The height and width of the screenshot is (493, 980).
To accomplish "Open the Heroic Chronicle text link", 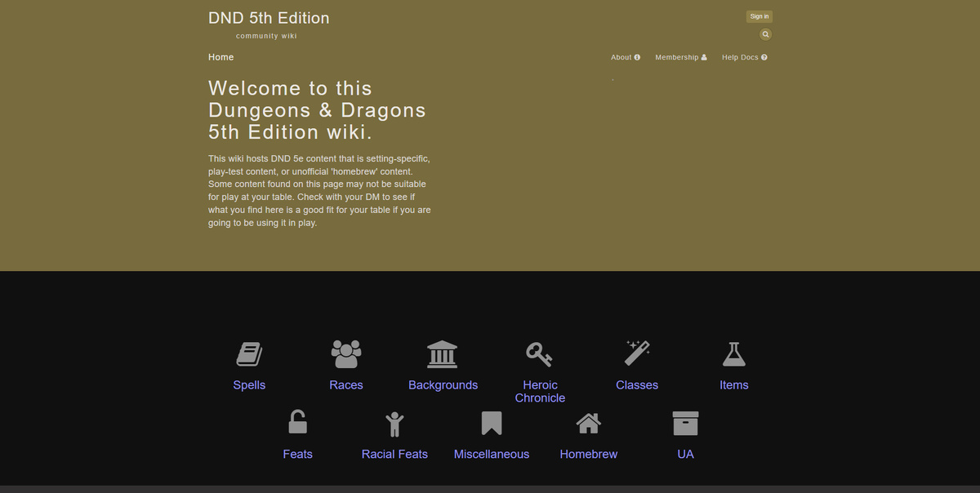I will (540, 392).
